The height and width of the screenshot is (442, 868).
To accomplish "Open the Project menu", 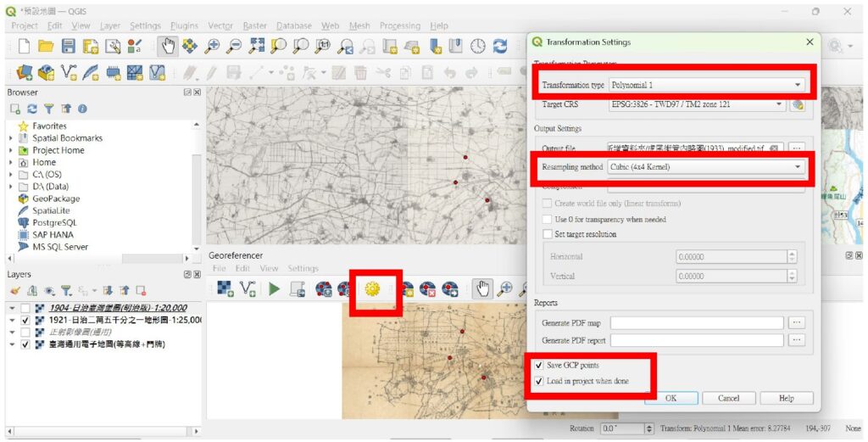I will pos(25,26).
